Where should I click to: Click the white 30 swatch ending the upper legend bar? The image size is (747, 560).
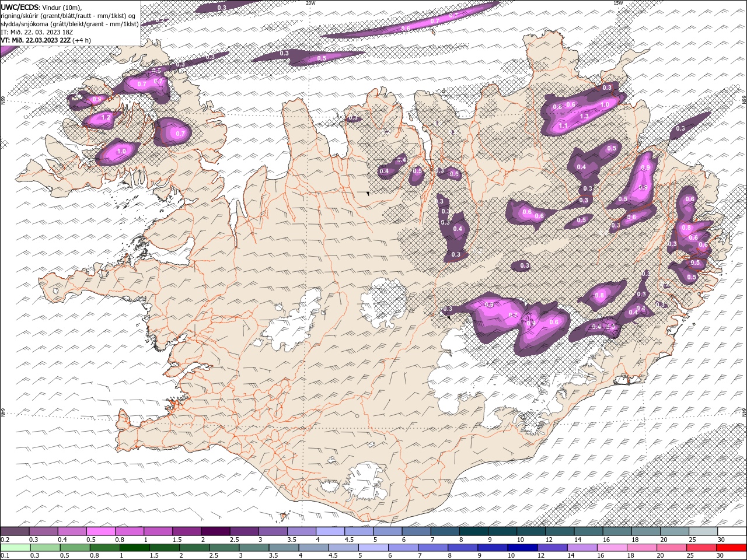pos(732,531)
